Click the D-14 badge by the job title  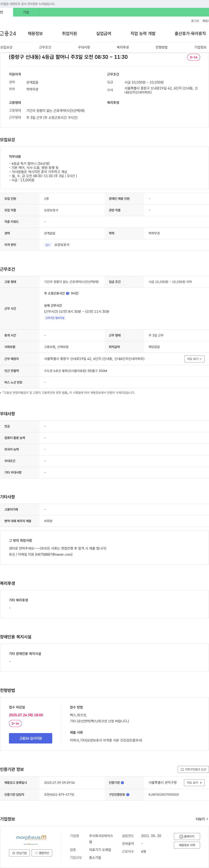click(194, 57)
